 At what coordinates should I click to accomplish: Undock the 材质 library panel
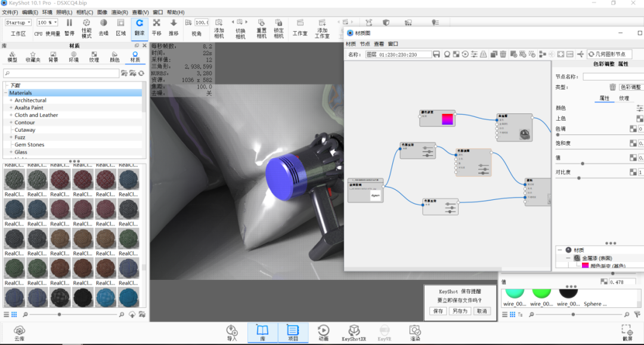point(137,45)
